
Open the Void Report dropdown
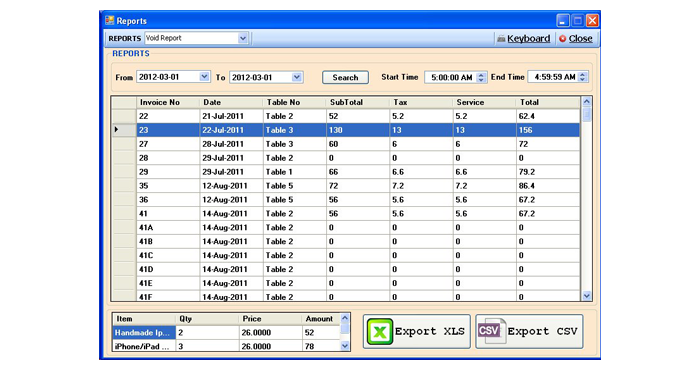click(x=242, y=38)
